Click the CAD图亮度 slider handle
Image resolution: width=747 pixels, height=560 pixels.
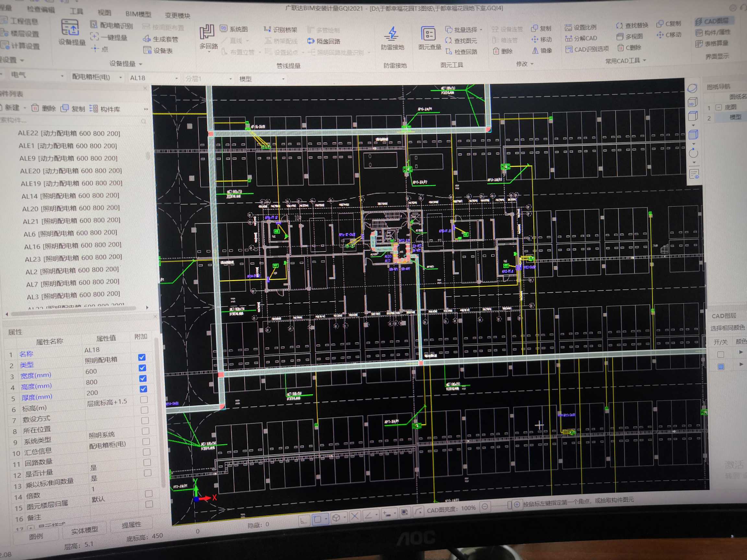(510, 505)
